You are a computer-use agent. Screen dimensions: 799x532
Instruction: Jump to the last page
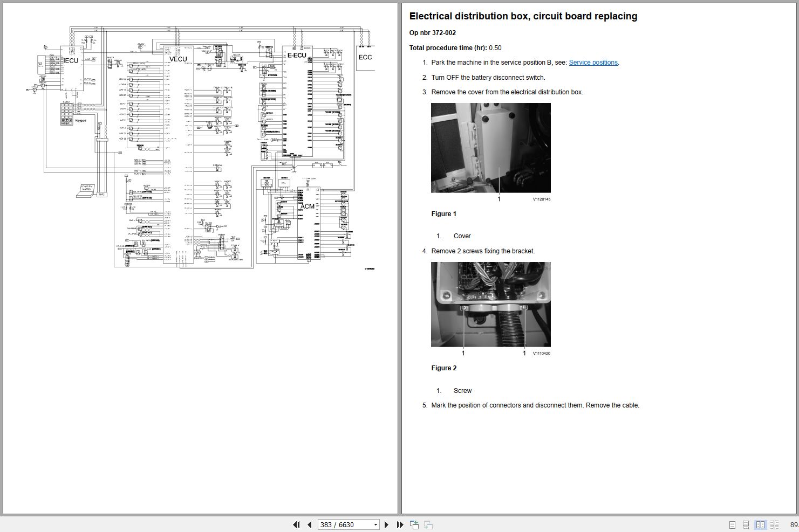pyautogui.click(x=399, y=524)
